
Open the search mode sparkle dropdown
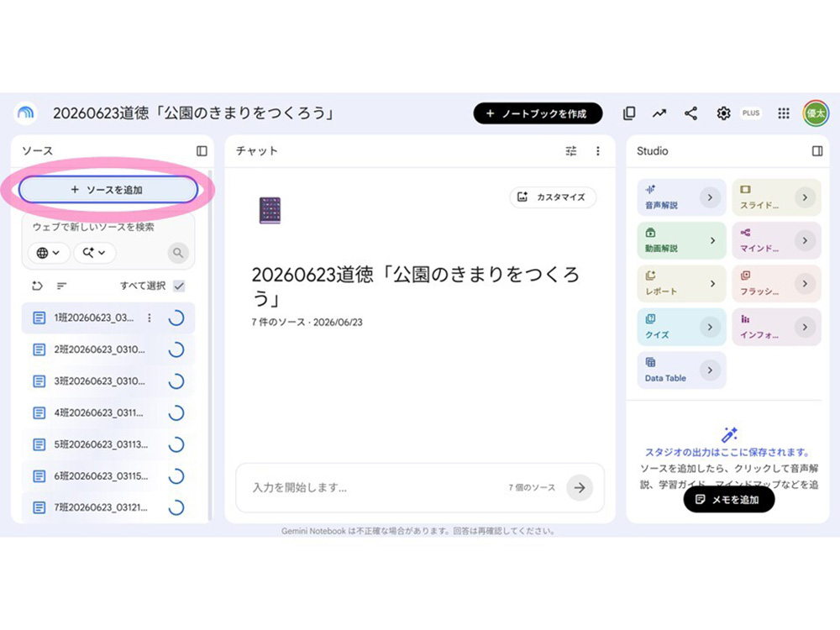pos(94,253)
